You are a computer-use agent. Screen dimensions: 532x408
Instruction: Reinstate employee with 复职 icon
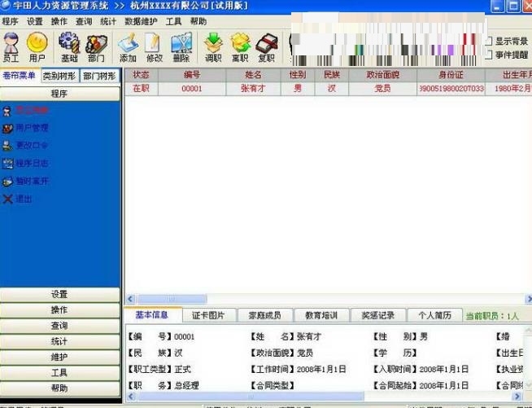tap(267, 47)
